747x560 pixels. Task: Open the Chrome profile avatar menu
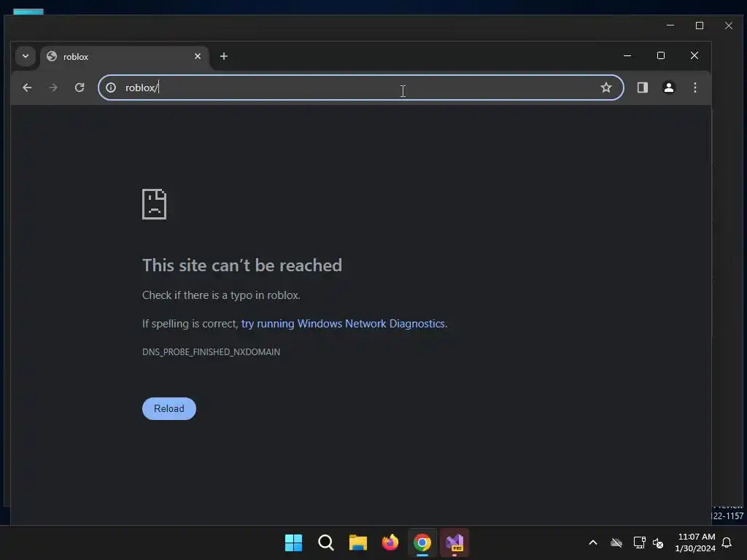click(x=669, y=87)
